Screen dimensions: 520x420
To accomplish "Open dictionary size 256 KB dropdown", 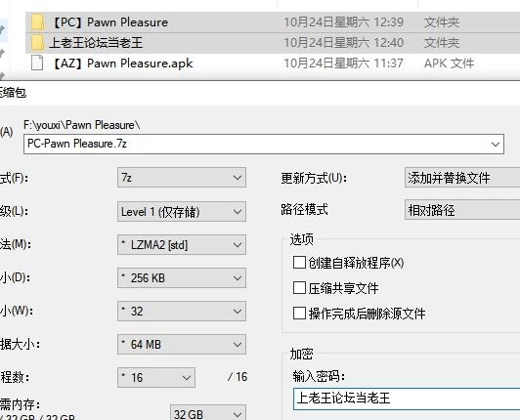I will coord(182,277).
